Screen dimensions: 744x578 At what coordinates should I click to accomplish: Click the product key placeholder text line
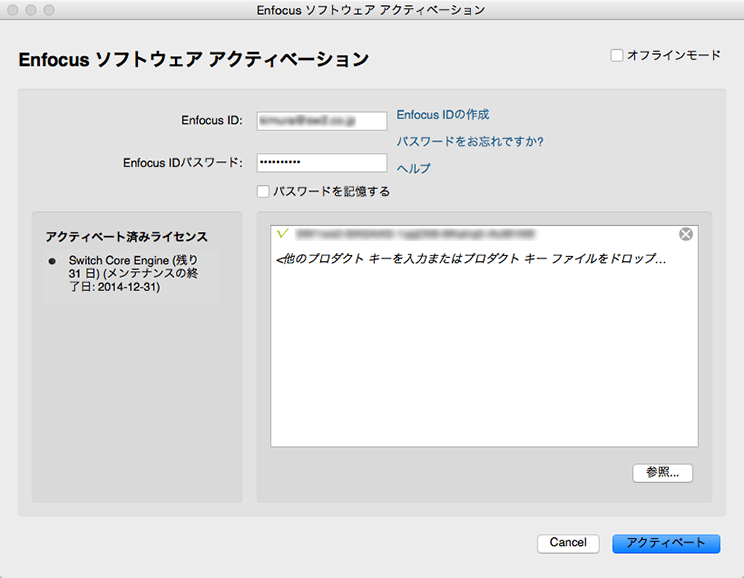pos(471,259)
